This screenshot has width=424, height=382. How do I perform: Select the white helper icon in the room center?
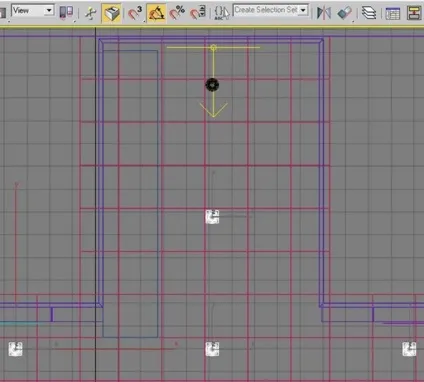tap(212, 217)
